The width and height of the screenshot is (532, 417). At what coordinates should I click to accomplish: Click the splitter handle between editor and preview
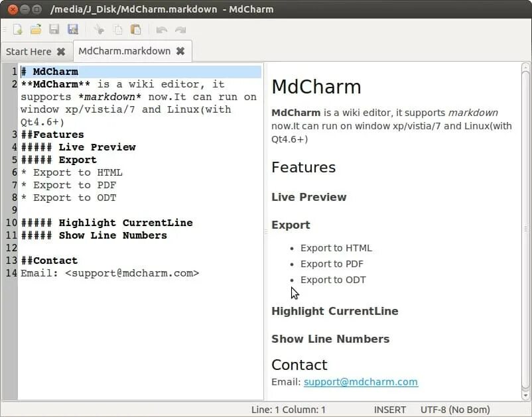point(265,231)
